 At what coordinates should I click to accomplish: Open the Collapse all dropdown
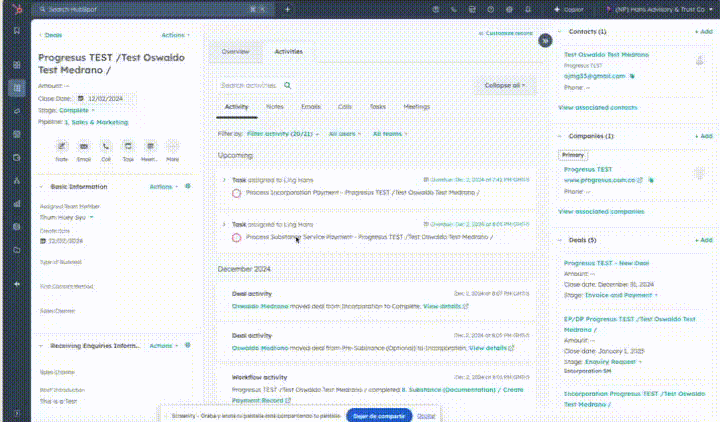(x=504, y=86)
